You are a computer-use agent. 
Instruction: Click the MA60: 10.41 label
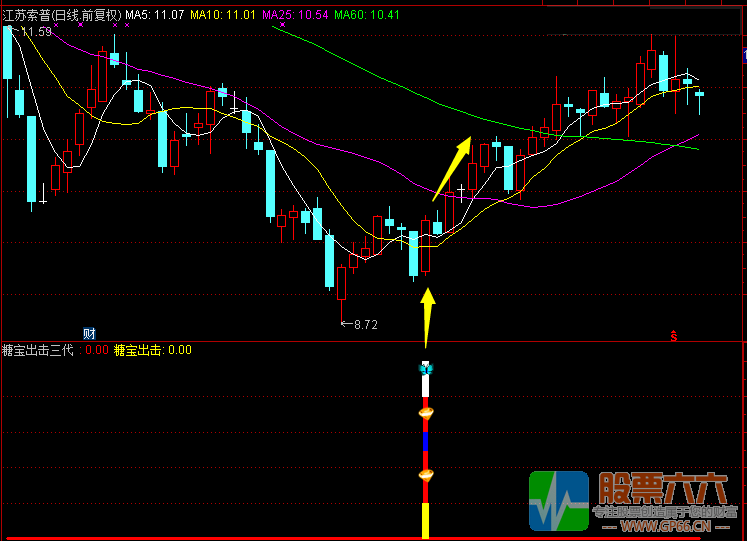tap(367, 15)
